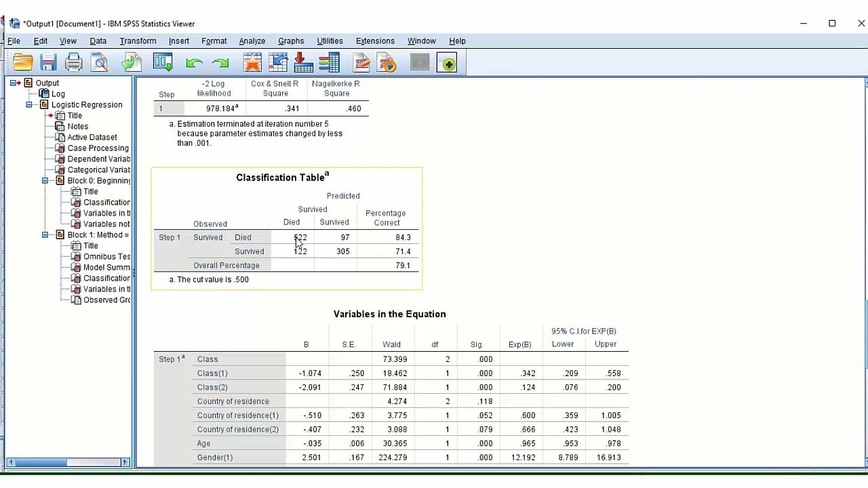Open the Transform menu
868x488 pixels.
[x=138, y=41]
